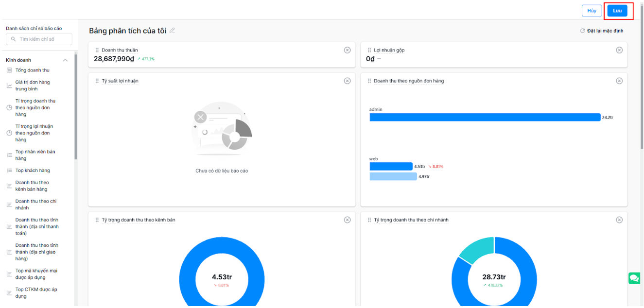Click drag handle of Doanh thu theo nguồn đơn hàng

pyautogui.click(x=369, y=81)
